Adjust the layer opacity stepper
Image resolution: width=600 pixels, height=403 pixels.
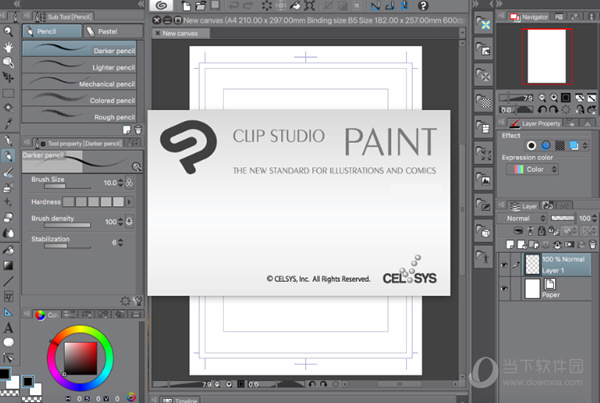594,218
